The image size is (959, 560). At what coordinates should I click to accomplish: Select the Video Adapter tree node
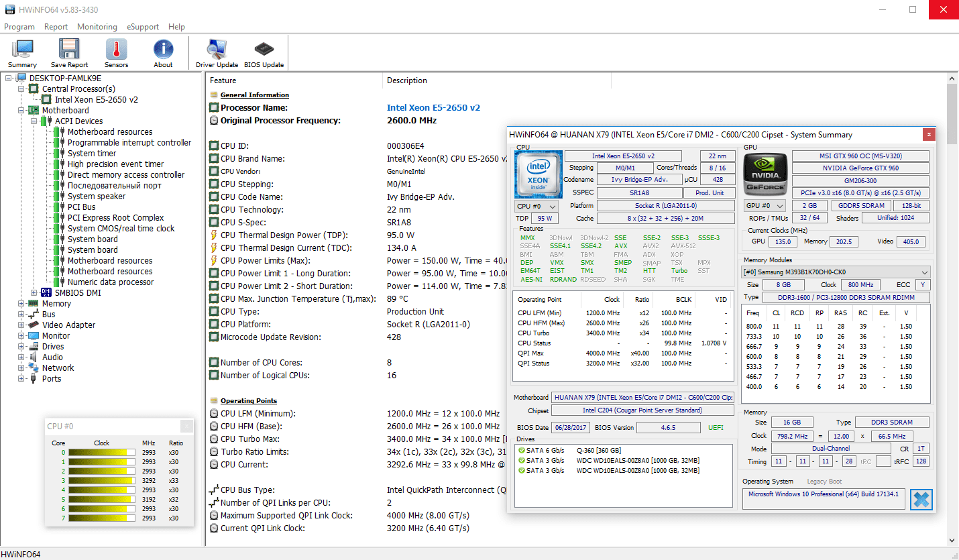[68, 325]
